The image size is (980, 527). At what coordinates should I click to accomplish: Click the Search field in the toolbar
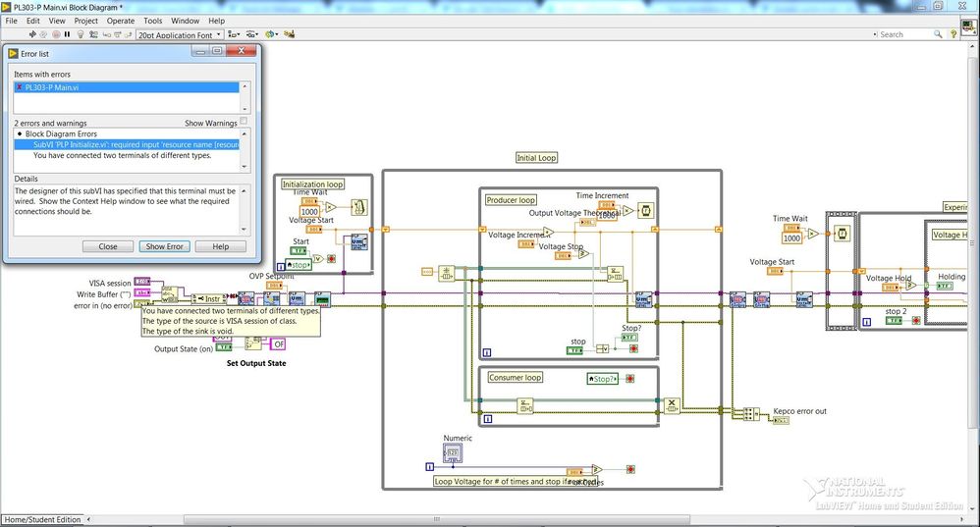tap(903, 35)
